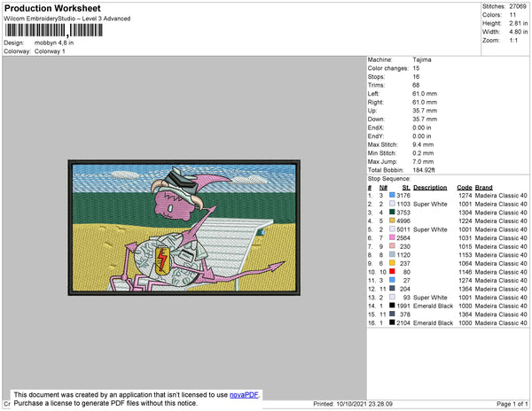Viewport: 532px width, 411px height.
Task: Click the Min Stitch value 0.2 mm
Action: 423,153
